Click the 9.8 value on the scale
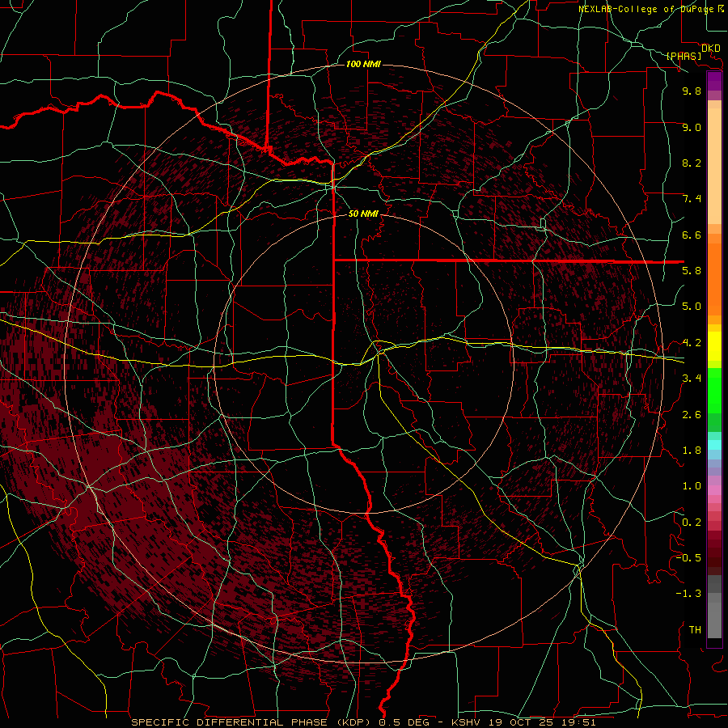Screen dimensions: 728x728 pyautogui.click(x=692, y=91)
